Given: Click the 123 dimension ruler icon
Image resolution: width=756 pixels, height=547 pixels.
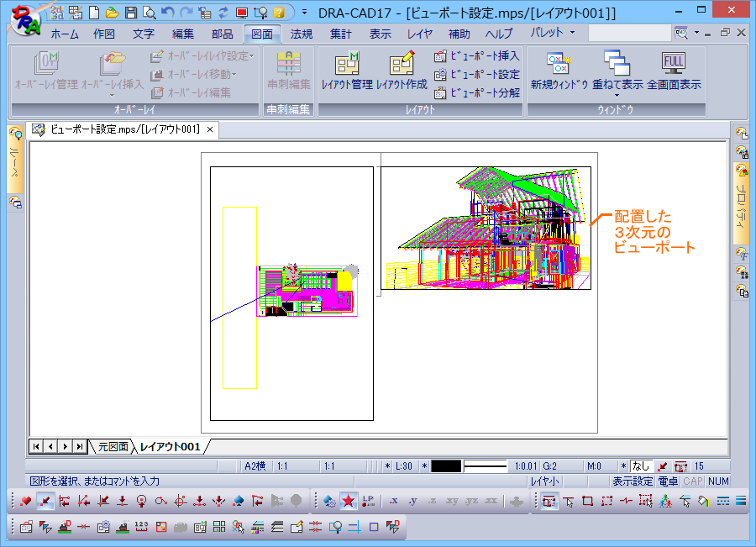Looking at the screenshot, I should 141,527.
